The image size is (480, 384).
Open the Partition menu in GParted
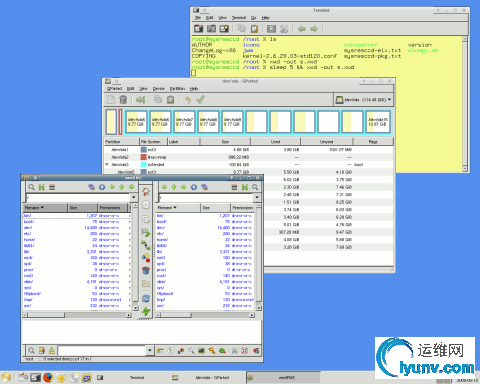pyautogui.click(x=177, y=88)
